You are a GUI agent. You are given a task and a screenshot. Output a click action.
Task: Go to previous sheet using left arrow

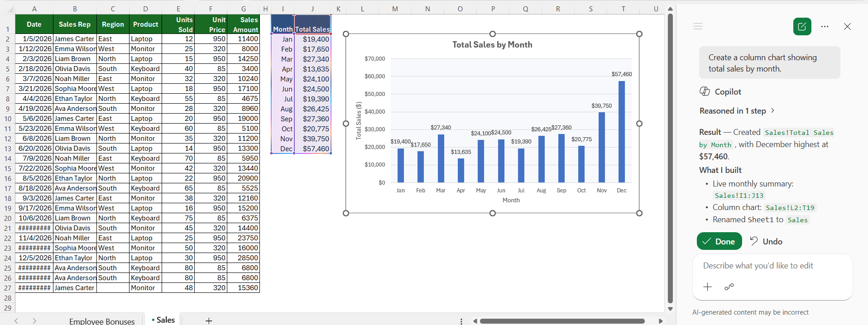pos(16,320)
